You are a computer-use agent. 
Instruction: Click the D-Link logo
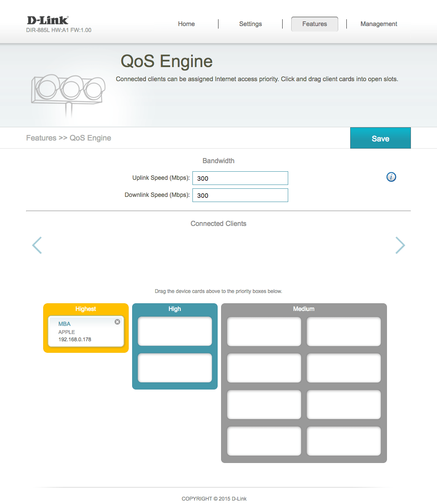pyautogui.click(x=47, y=20)
